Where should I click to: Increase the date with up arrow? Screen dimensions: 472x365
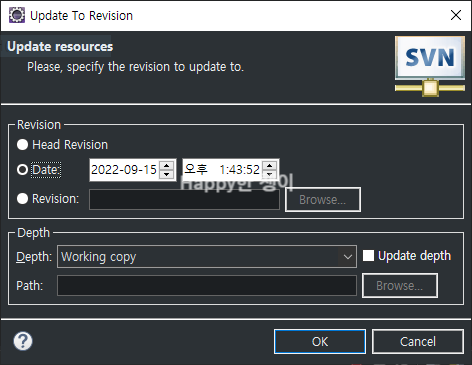pyautogui.click(x=167, y=165)
